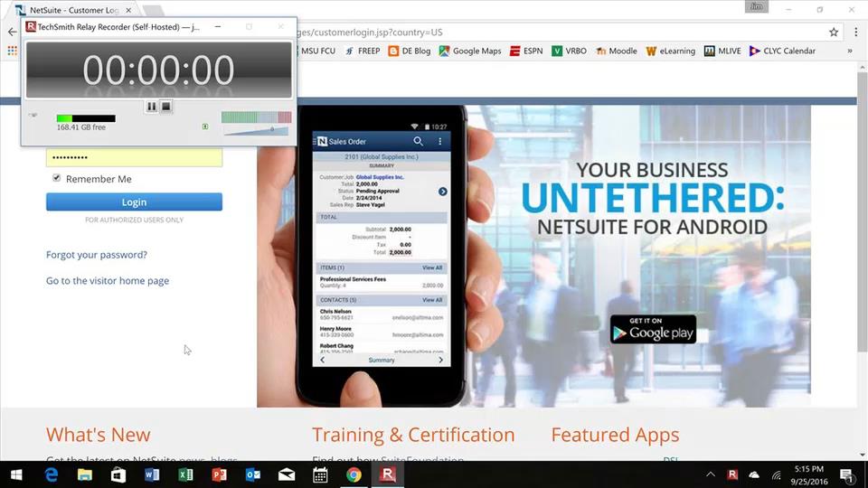Click the three-dot menu in phone mockup
This screenshot has height=488, width=868.
[x=440, y=142]
